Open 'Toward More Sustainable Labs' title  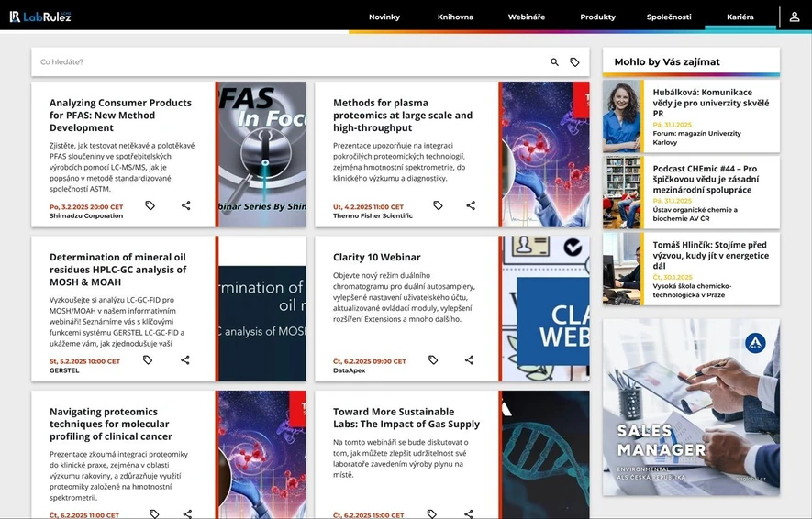click(406, 417)
